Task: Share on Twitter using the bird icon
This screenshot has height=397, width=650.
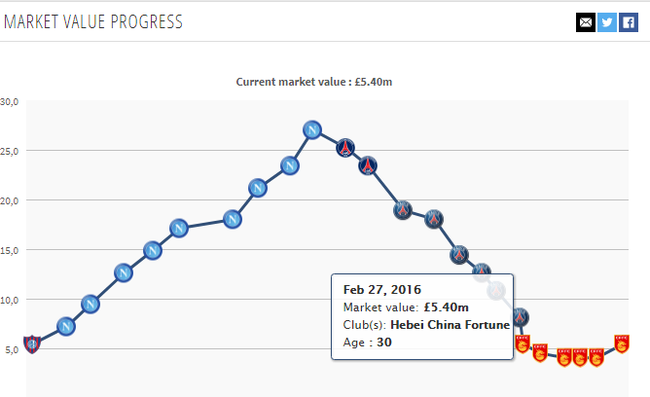Action: pos(607,22)
